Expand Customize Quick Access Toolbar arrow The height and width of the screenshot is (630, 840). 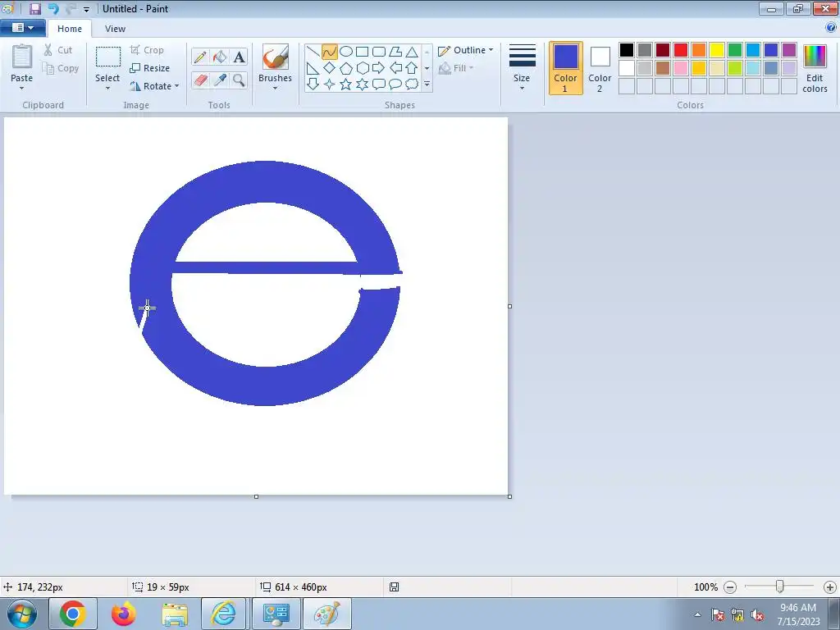coord(86,10)
